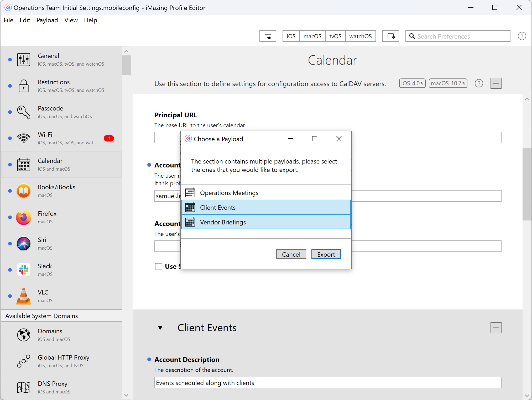Viewport: 532px width, 400px height.
Task: Select the Passcode key icon
Action: [24, 112]
